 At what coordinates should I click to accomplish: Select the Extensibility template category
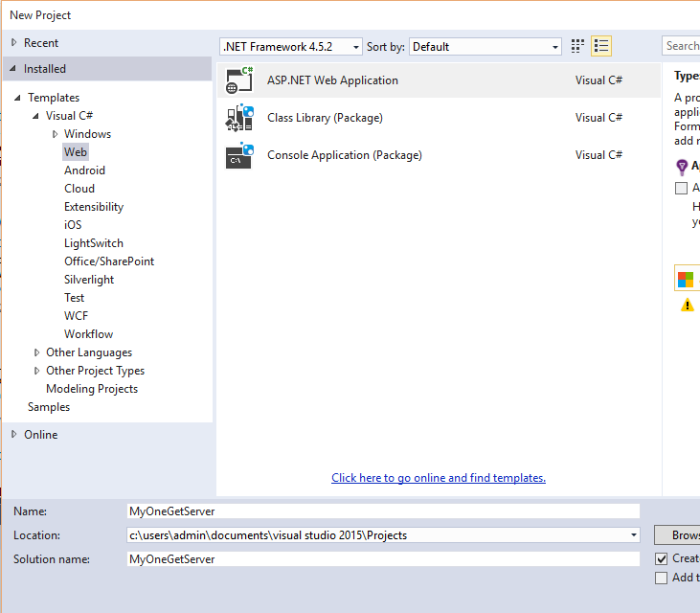tap(94, 207)
